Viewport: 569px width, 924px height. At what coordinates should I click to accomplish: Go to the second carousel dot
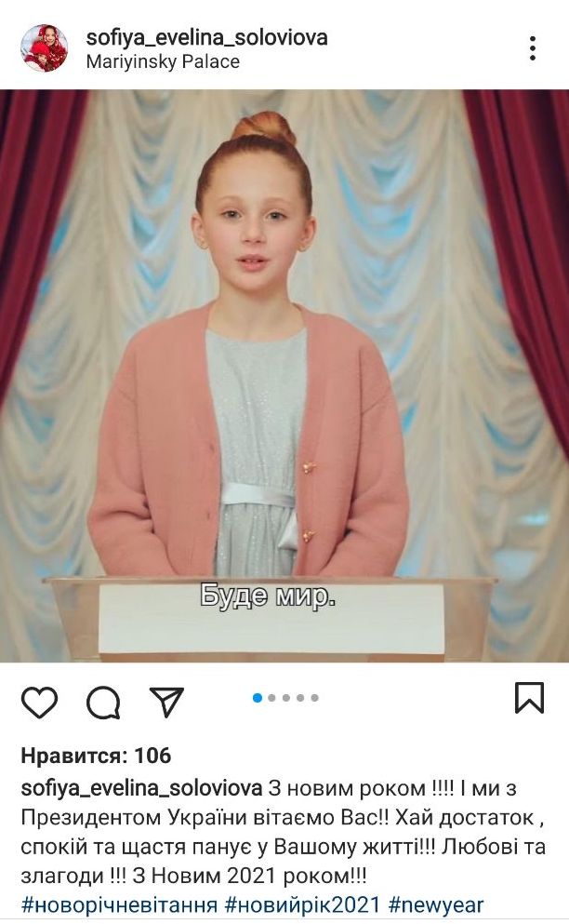coord(271,698)
